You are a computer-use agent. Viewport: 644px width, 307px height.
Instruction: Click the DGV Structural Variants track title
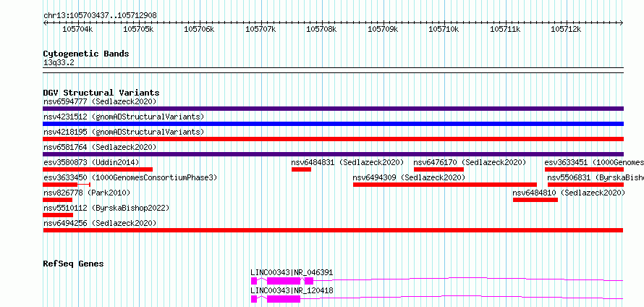pos(101,93)
